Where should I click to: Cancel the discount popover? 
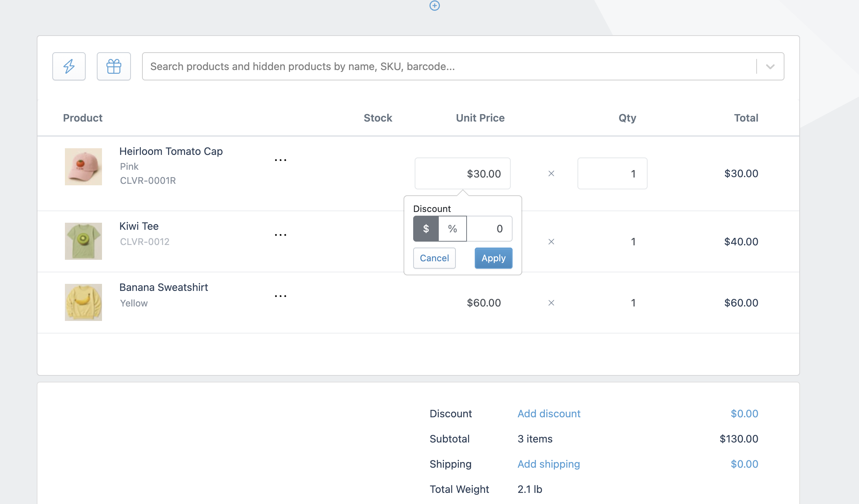[x=434, y=258]
